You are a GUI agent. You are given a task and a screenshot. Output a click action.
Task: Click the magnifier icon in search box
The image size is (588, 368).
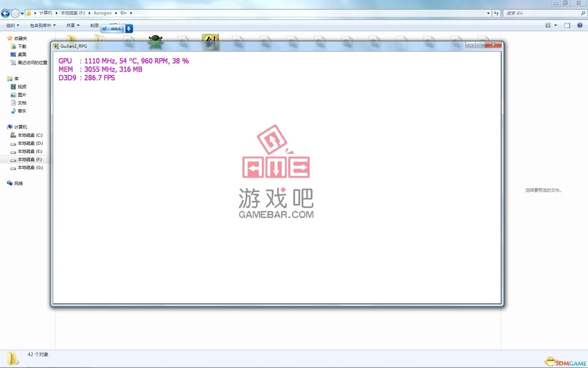click(x=583, y=13)
